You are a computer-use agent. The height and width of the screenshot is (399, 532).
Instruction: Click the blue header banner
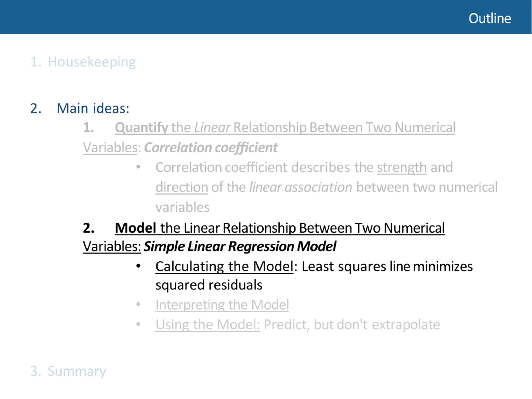pos(266,17)
